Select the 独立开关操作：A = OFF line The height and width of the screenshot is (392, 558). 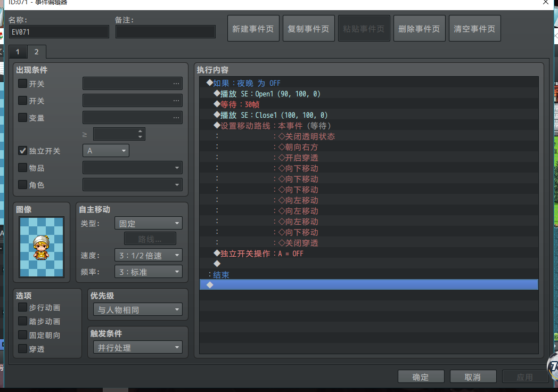(x=368, y=254)
